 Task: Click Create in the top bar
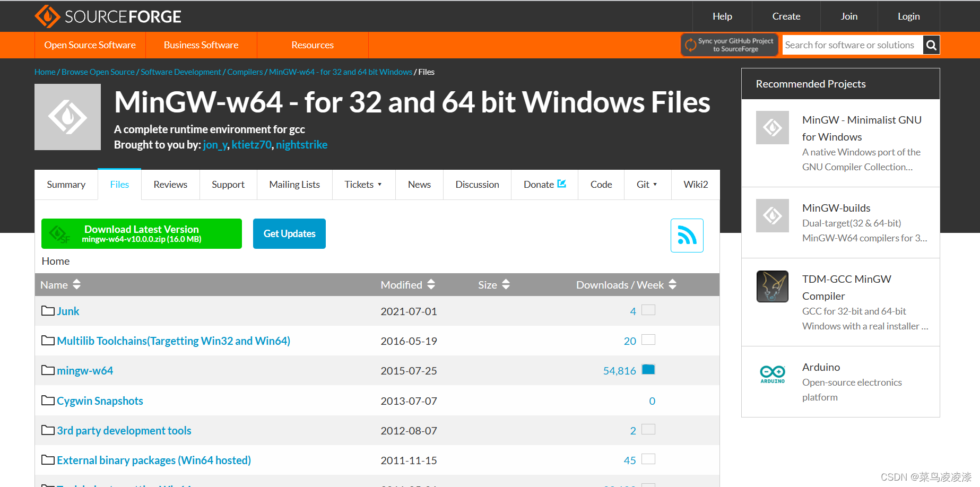(x=786, y=16)
